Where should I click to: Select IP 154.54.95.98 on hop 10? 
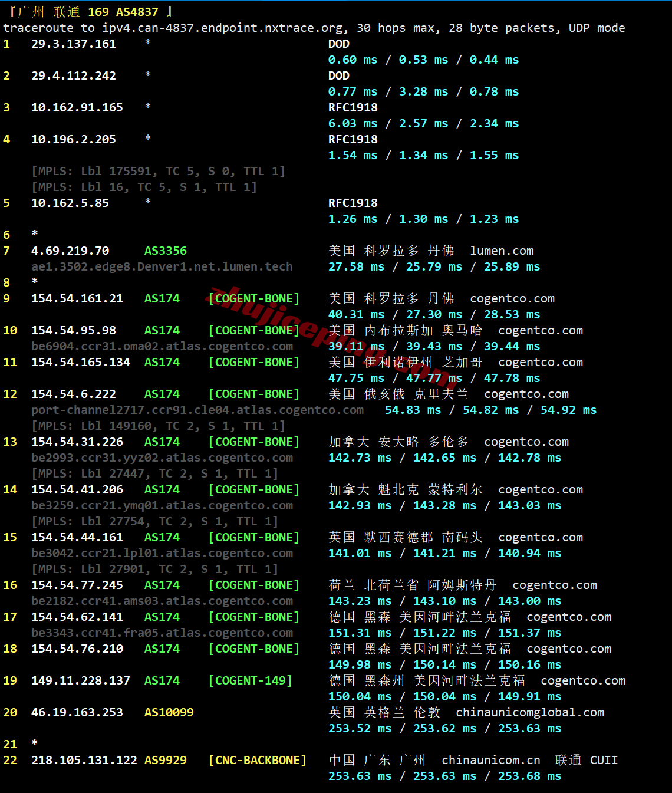pos(74,330)
